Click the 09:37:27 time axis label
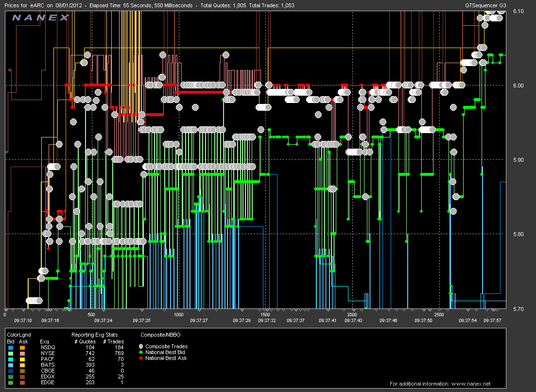 [x=199, y=321]
